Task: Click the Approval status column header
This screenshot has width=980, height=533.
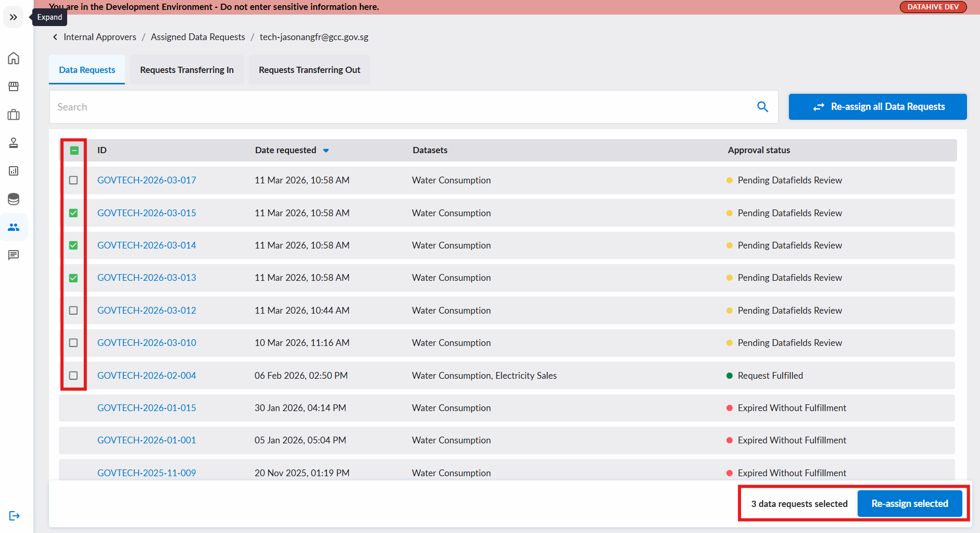Action: click(759, 150)
